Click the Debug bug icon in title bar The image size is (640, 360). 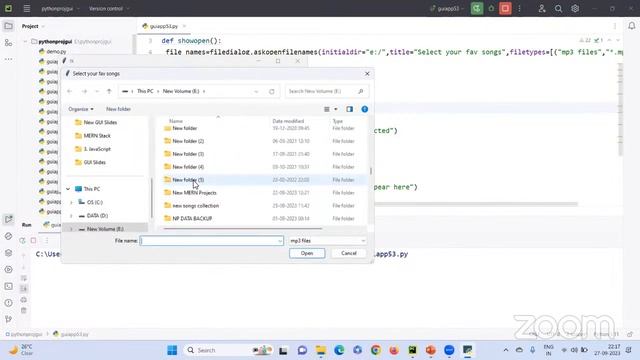pyautogui.click(x=491, y=8)
